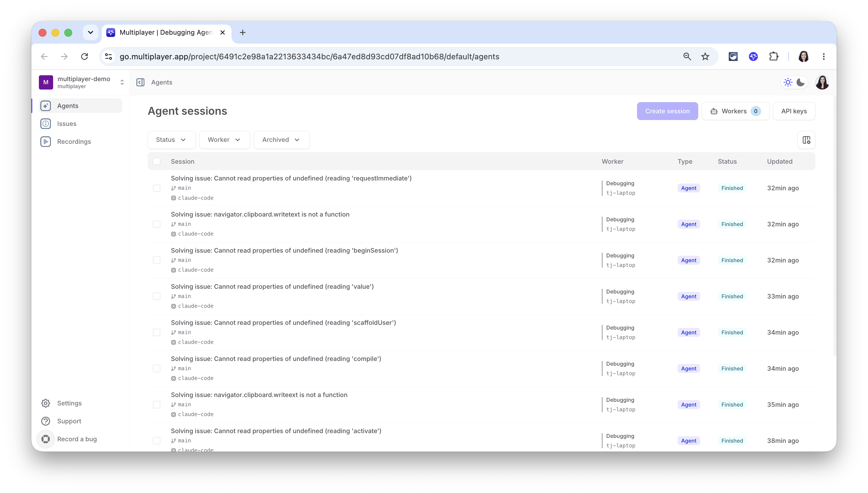Image resolution: width=868 pixels, height=493 pixels.
Task: Open the Multiplayer browser extension icon
Action: [x=753, y=57]
